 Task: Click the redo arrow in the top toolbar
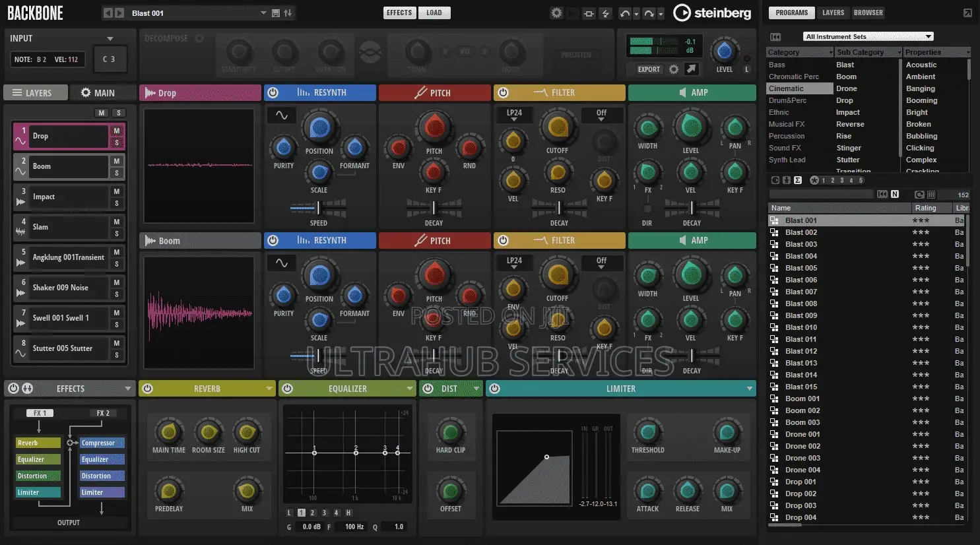[x=649, y=13]
